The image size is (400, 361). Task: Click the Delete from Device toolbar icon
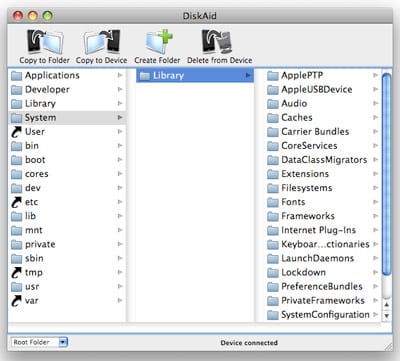pos(217,42)
